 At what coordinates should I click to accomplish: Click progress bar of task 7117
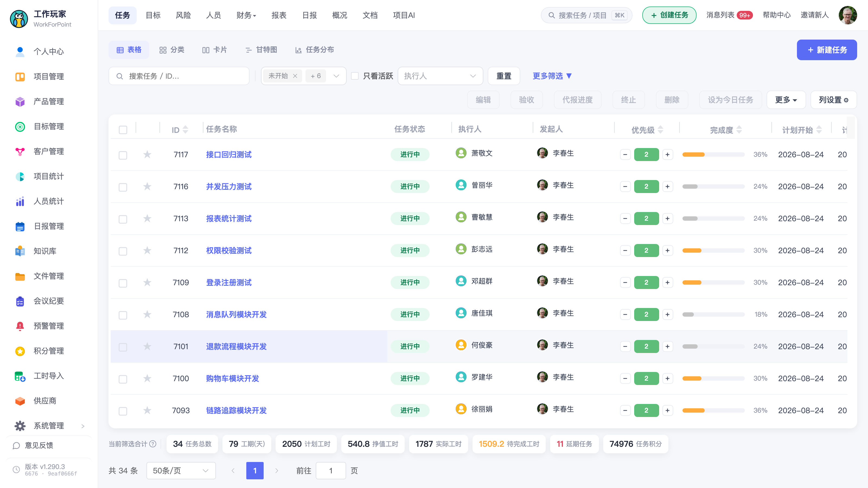tap(713, 154)
